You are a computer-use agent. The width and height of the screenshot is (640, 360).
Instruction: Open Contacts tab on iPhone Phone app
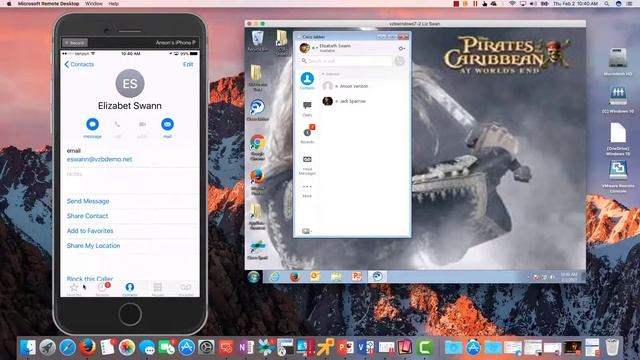pos(130,289)
